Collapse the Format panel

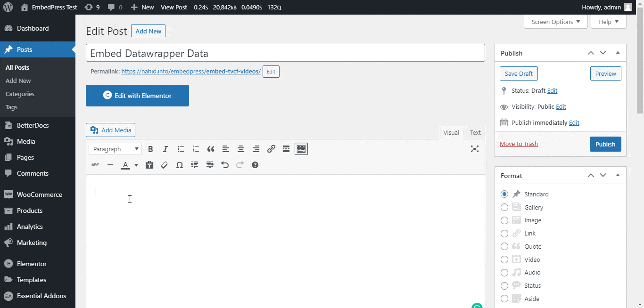[618, 175]
